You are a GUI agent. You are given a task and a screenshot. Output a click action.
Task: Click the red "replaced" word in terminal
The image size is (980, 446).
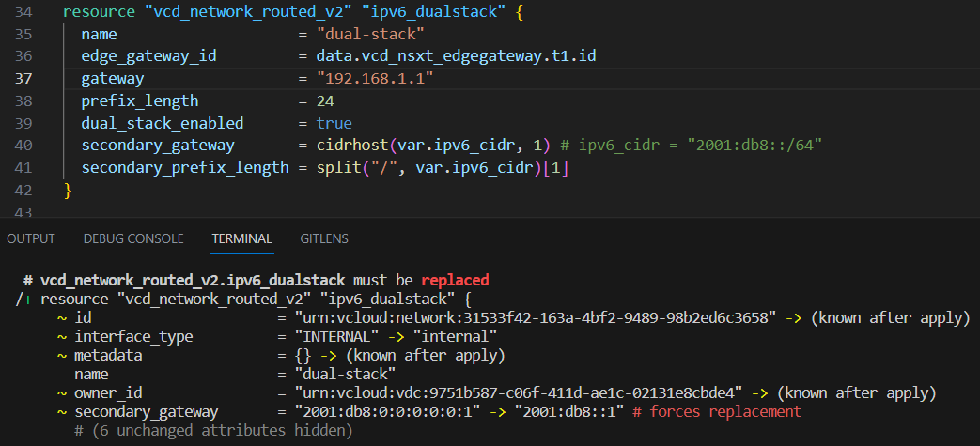coord(456,280)
